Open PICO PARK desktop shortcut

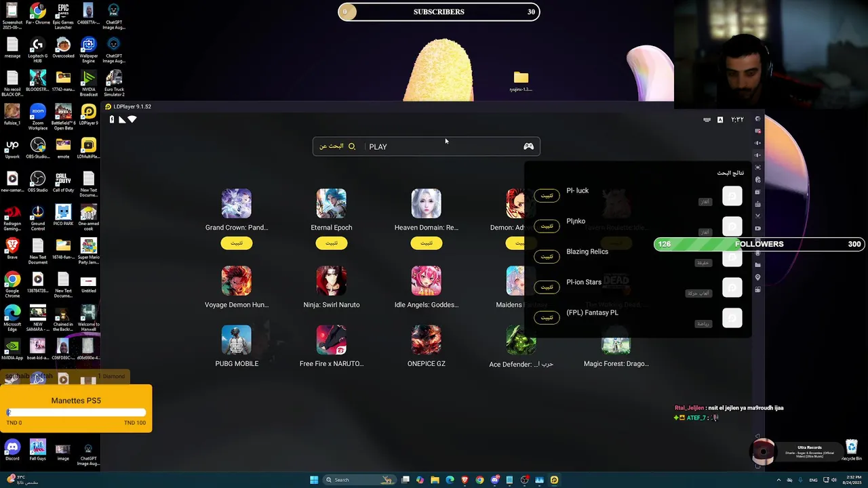click(63, 216)
